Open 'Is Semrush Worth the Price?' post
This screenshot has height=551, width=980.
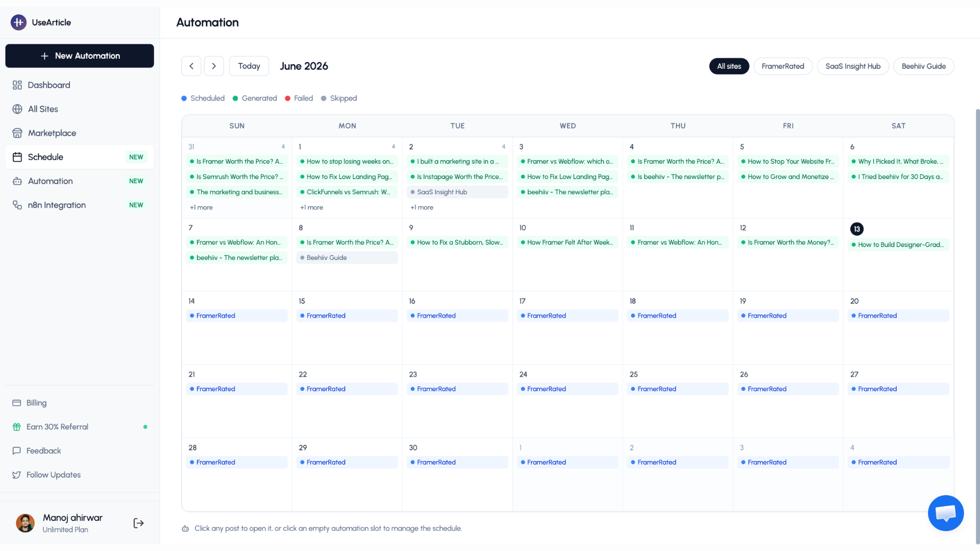(x=237, y=177)
